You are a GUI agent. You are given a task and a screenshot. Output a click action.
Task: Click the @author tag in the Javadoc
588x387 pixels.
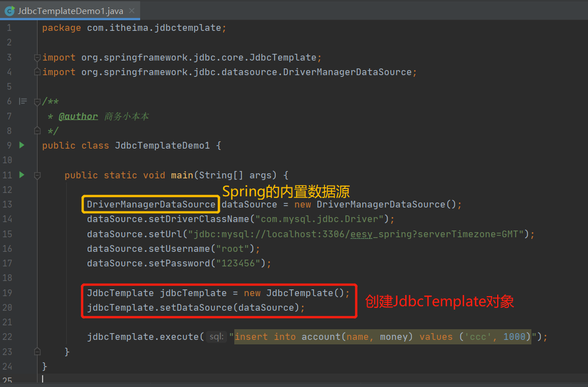78,116
